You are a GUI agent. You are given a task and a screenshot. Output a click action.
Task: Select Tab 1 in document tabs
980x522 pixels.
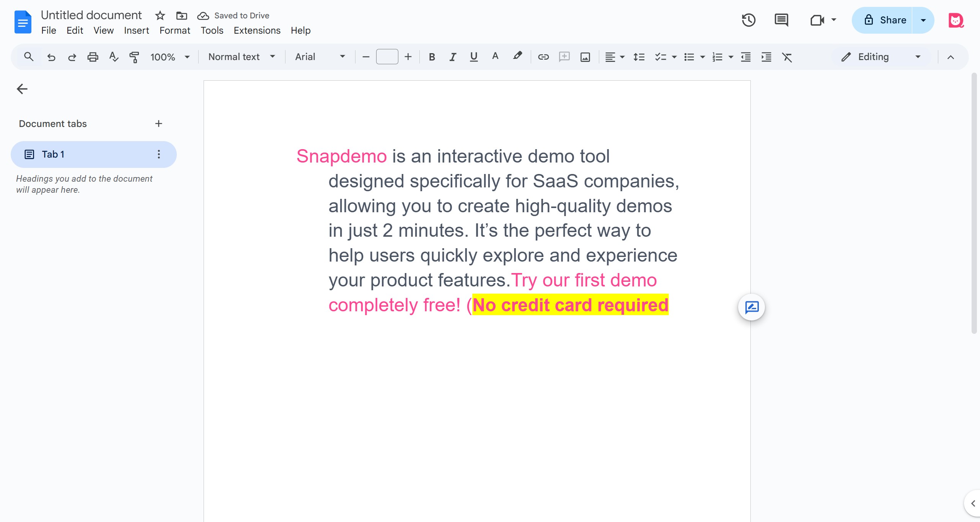coord(93,154)
